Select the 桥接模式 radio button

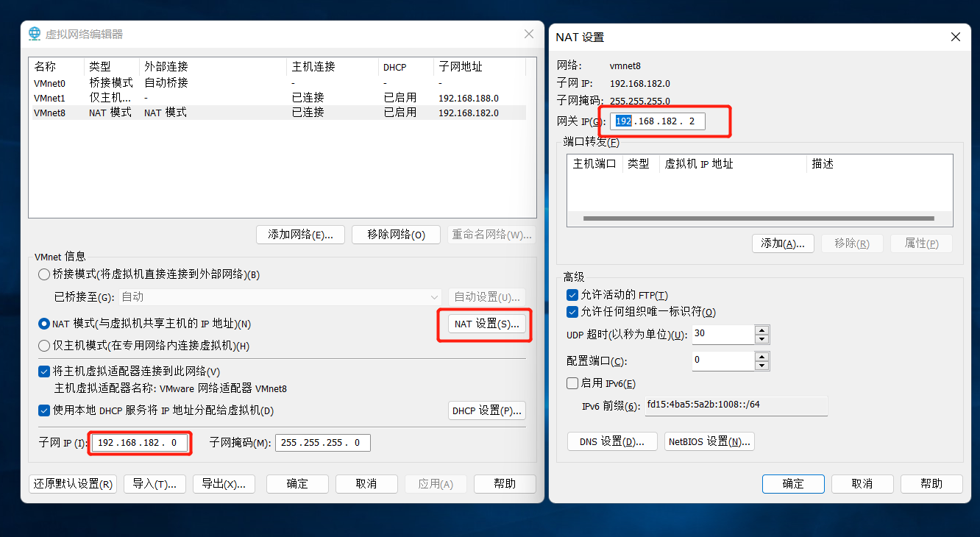click(x=44, y=274)
